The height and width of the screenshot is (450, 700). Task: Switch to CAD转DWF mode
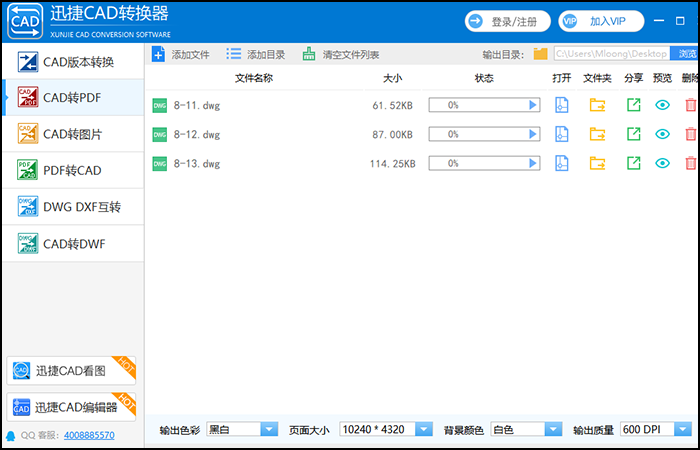(73, 244)
